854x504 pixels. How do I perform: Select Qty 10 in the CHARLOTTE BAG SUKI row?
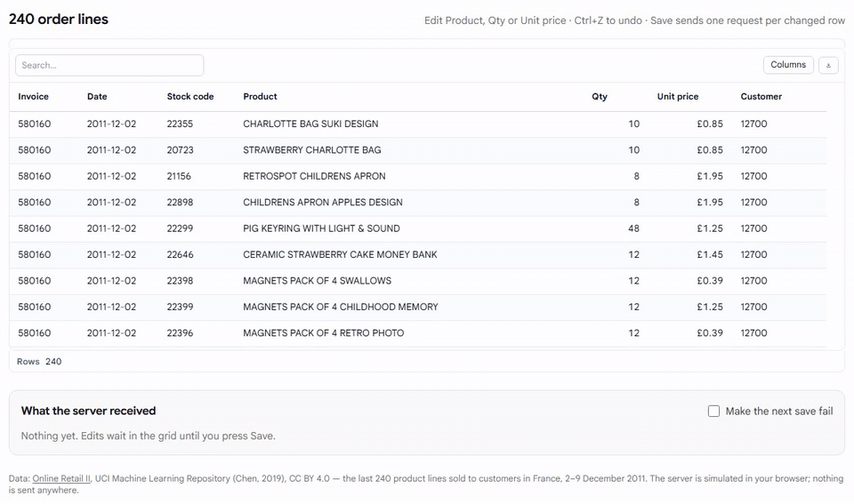coord(633,124)
